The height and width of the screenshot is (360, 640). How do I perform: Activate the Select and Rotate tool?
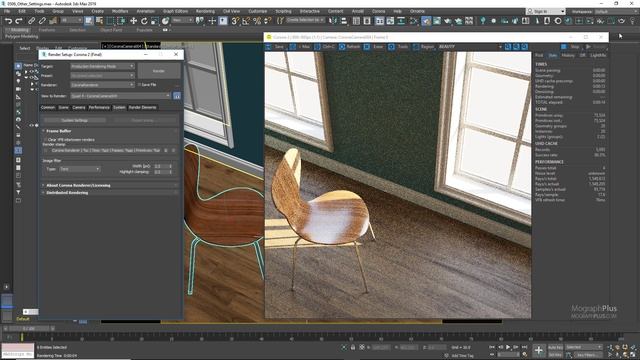tap(144, 21)
